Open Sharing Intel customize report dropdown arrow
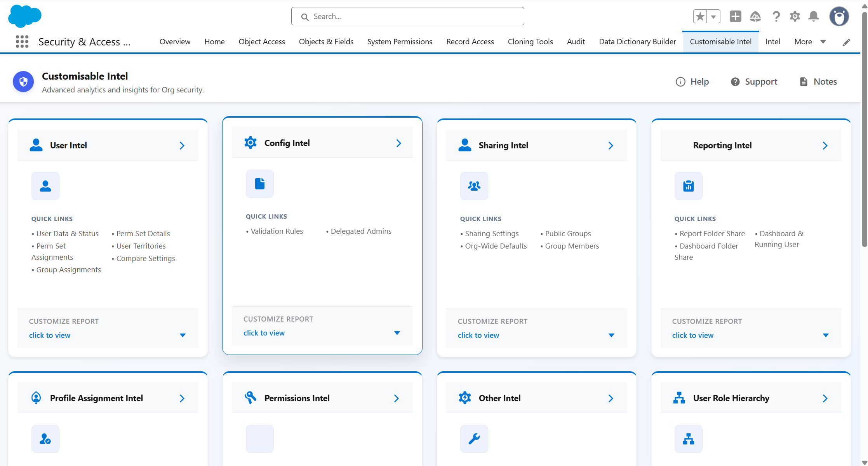Screen dimensions: 868x466 coord(611,335)
